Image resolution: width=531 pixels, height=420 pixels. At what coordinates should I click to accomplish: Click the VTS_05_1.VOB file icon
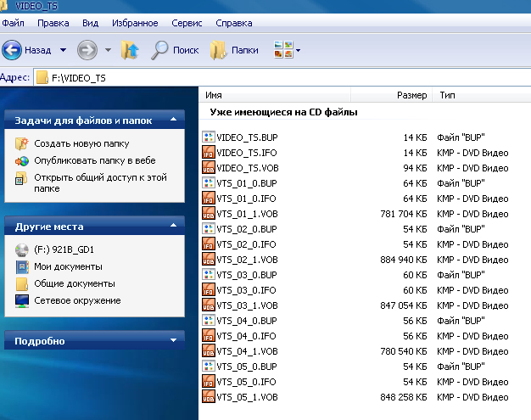[x=209, y=396]
